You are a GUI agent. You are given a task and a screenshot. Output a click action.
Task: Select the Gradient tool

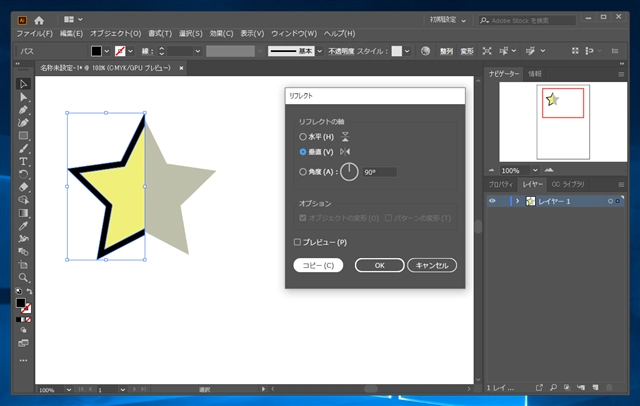tap(23, 213)
